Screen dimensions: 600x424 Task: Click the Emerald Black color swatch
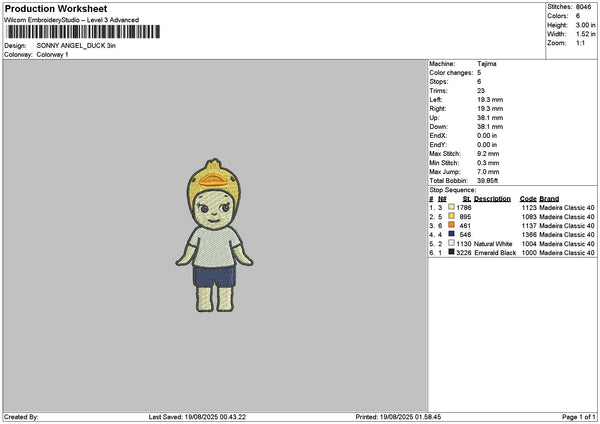pyautogui.click(x=452, y=252)
